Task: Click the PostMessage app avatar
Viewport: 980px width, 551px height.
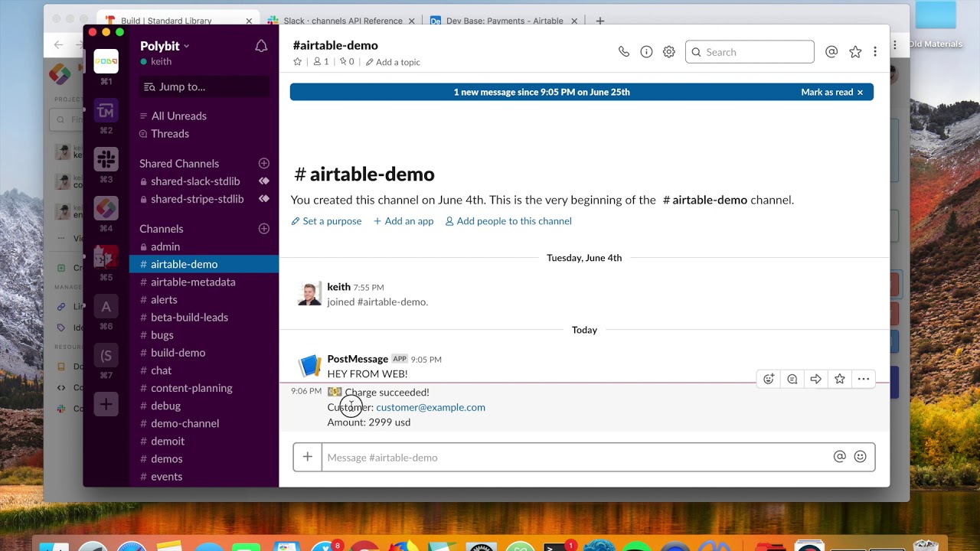Action: pyautogui.click(x=309, y=366)
